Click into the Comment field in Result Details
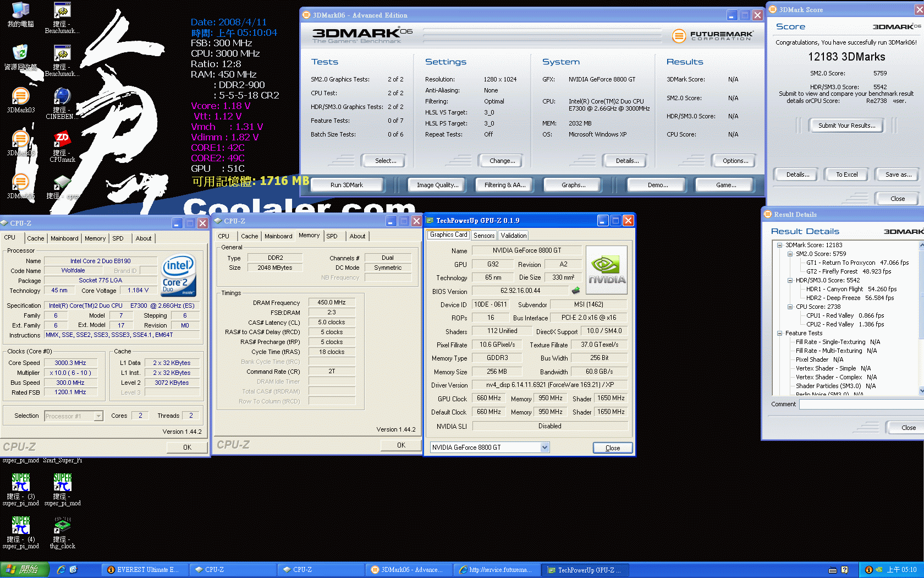The width and height of the screenshot is (924, 578). coord(861,405)
